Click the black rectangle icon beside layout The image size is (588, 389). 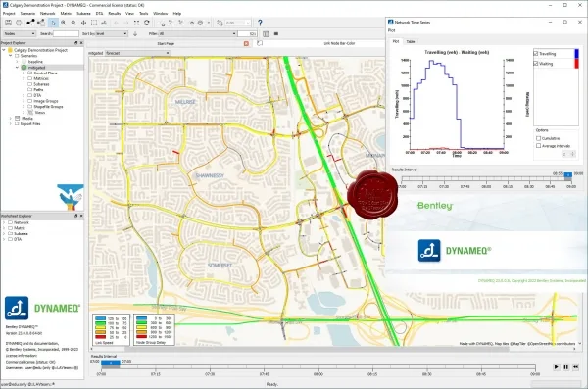tap(276, 33)
